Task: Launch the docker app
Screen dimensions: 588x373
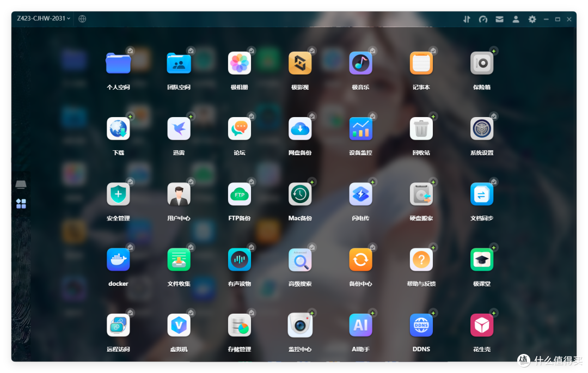Action: (118, 259)
